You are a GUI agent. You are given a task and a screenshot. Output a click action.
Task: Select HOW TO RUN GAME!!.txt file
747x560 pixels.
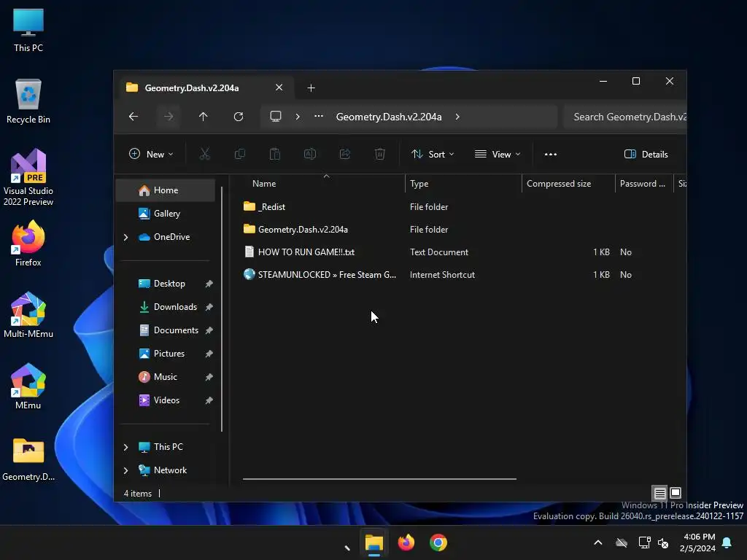coord(299,252)
